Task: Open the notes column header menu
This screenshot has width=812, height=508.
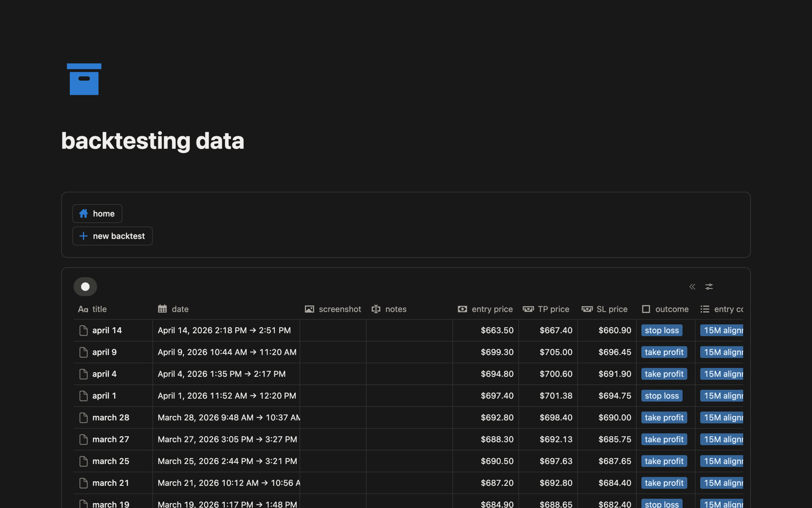Action: coord(409,309)
